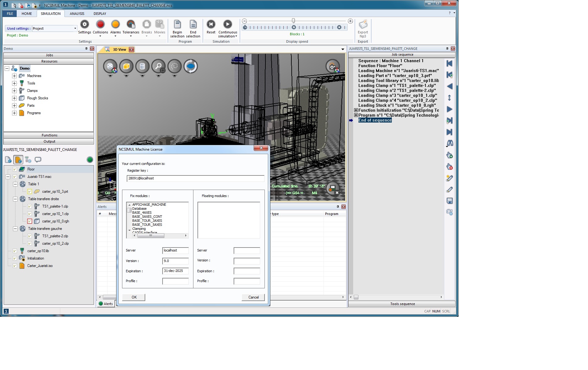The height and width of the screenshot is (370, 588).
Task: Open the Tools sequence panel
Action: click(402, 304)
